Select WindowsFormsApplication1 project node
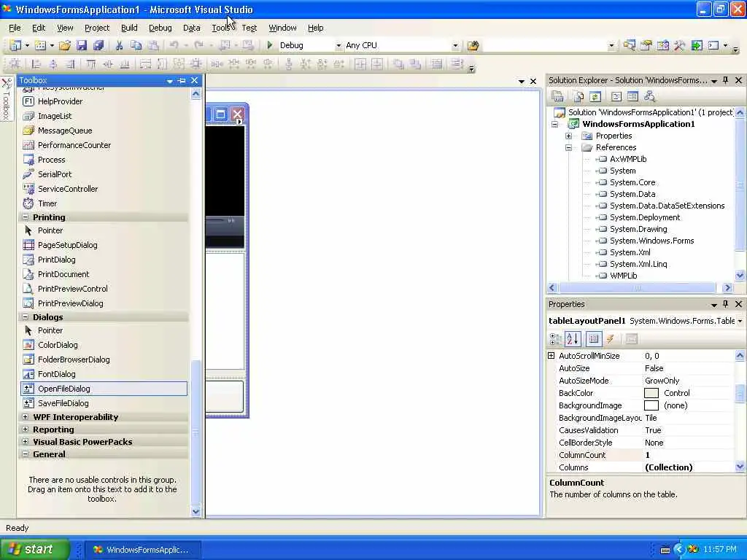Viewport: 747px width, 560px height. (638, 124)
